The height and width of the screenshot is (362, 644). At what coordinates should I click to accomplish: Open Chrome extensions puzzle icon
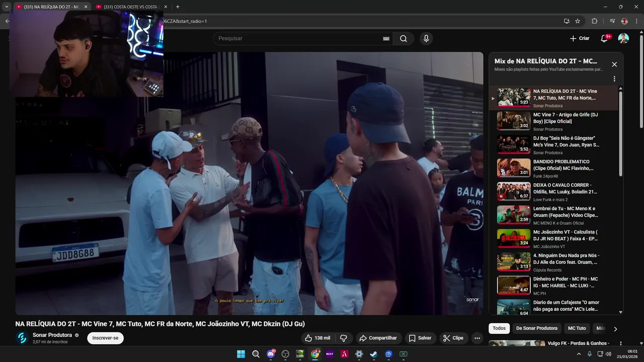[x=594, y=21]
